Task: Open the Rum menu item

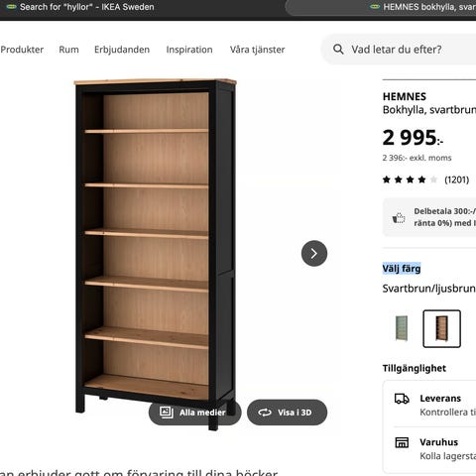Action: pyautogui.click(x=68, y=50)
